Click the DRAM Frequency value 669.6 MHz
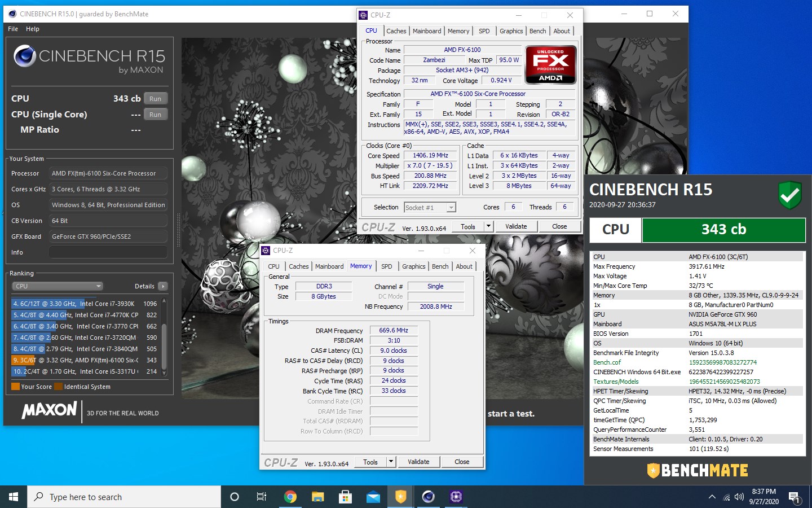Screen dimensions: 812x508 [x=394, y=331]
